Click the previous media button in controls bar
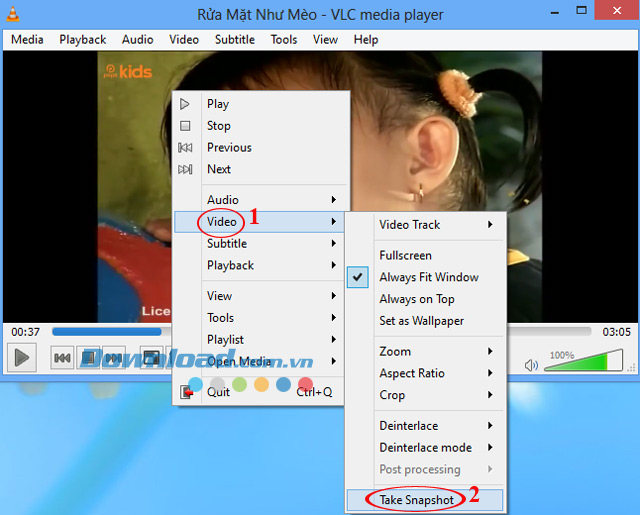 62,358
